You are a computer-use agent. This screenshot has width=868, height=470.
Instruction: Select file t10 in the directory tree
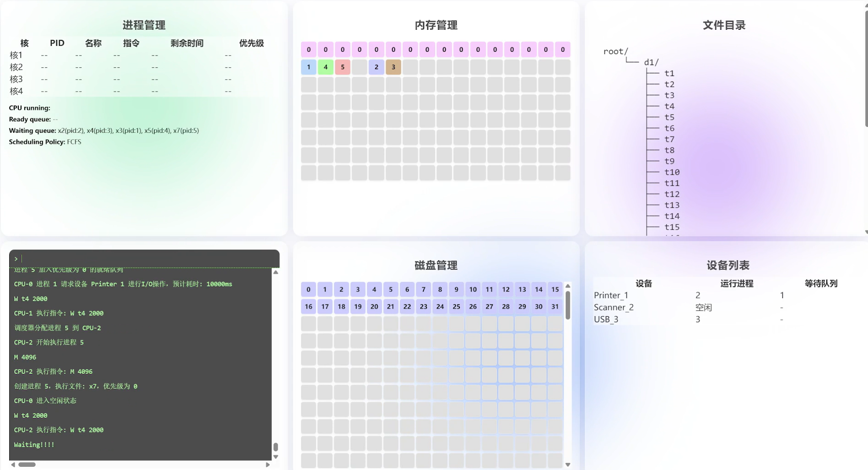pyautogui.click(x=672, y=172)
